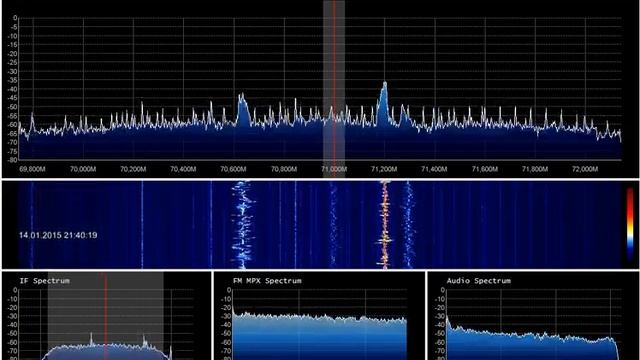Click the red center line in IF Spectrum
The height and width of the screenshot is (360, 640).
(x=106, y=317)
